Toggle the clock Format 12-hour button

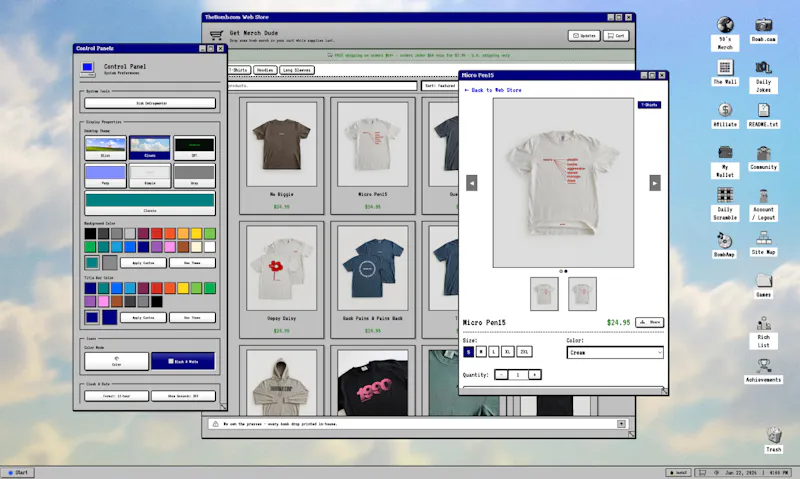click(x=116, y=396)
